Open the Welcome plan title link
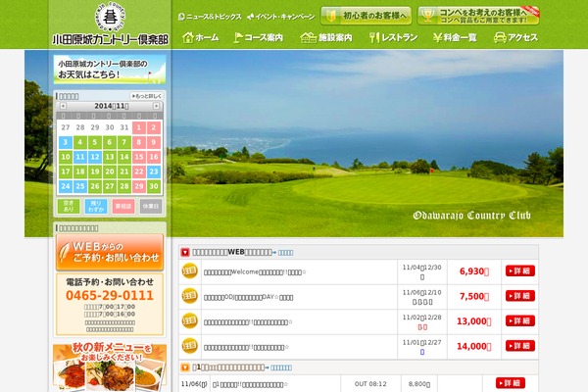The height and width of the screenshot is (392, 588). click(255, 272)
